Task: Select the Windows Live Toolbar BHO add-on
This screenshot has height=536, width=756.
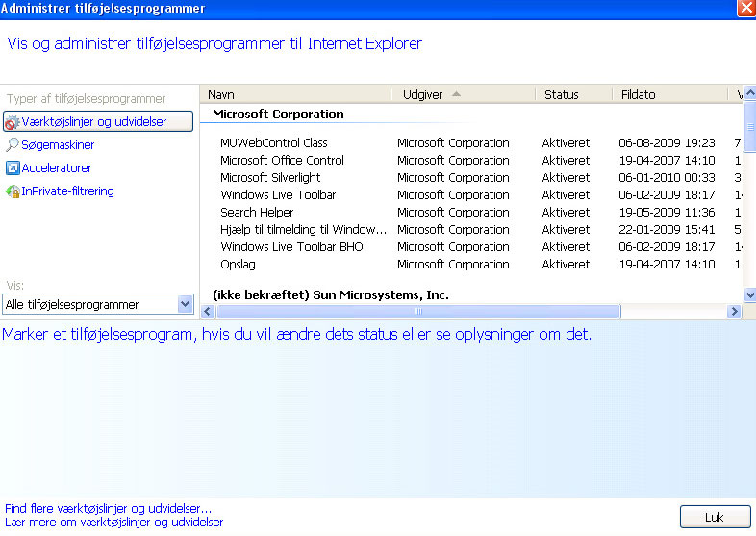Action: (x=291, y=247)
